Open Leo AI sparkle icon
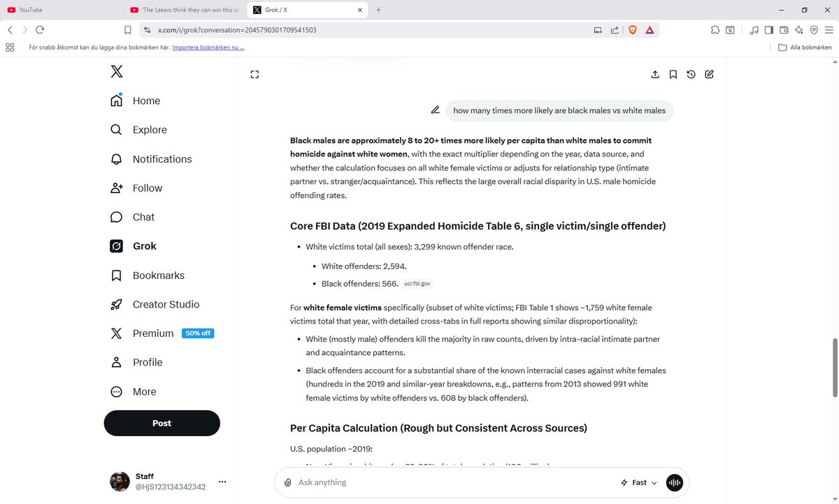 [799, 30]
